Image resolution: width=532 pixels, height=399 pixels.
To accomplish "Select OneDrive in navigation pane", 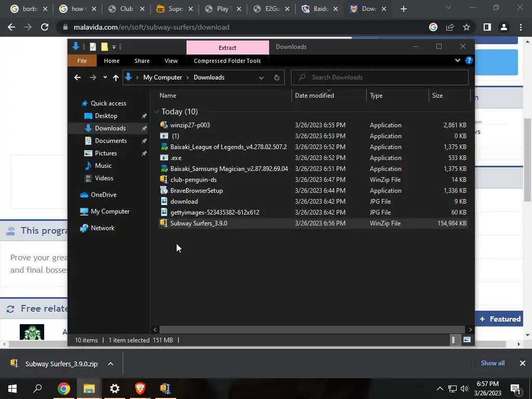I will tap(103, 195).
